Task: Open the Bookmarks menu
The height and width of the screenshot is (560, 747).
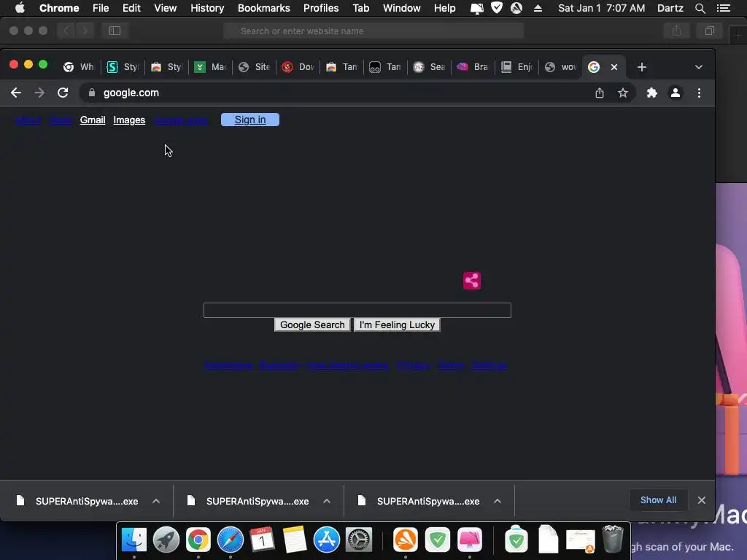Action: [x=264, y=8]
